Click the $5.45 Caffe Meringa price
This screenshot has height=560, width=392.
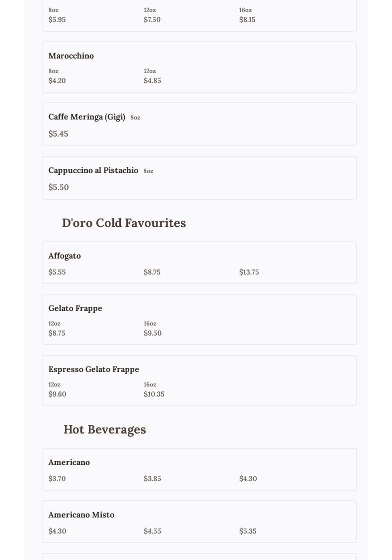coord(58,133)
